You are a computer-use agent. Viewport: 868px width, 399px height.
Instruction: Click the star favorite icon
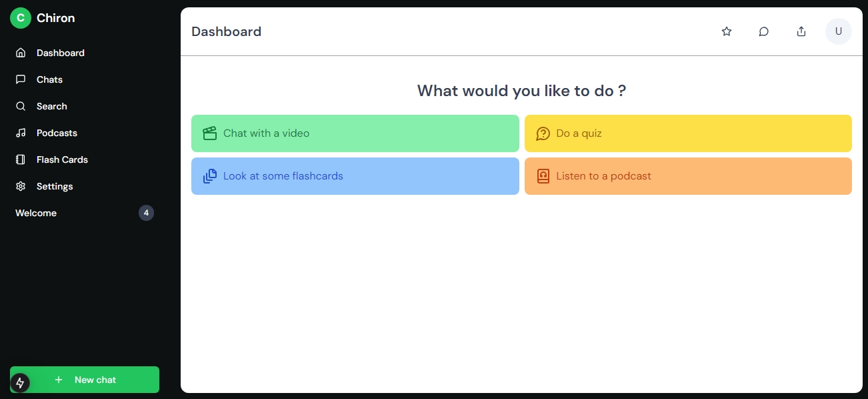(727, 31)
